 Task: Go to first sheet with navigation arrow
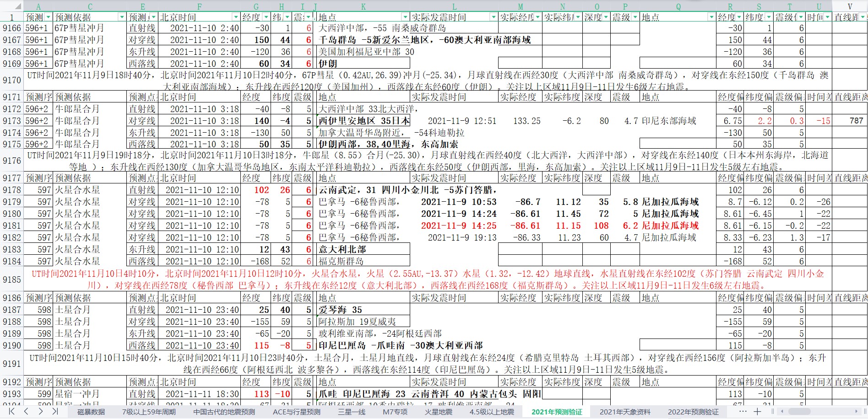tap(11, 412)
